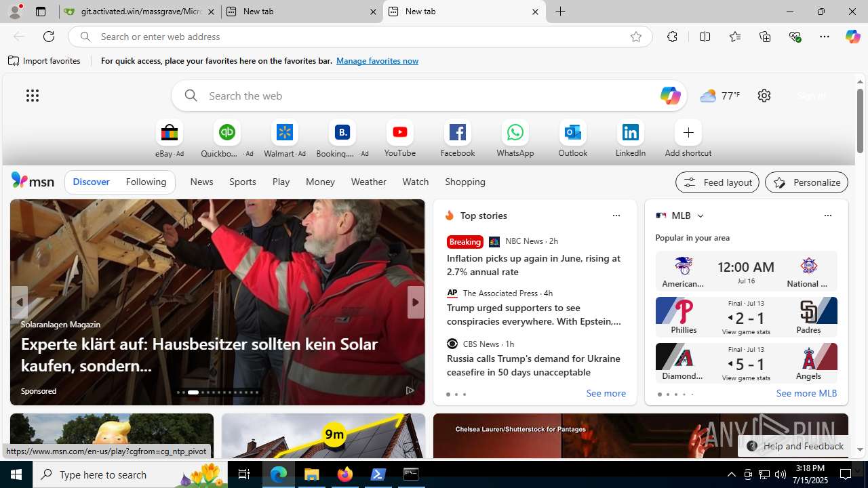Viewport: 868px width, 488px height.
Task: Open Top stories card more options
Action: [616, 216]
